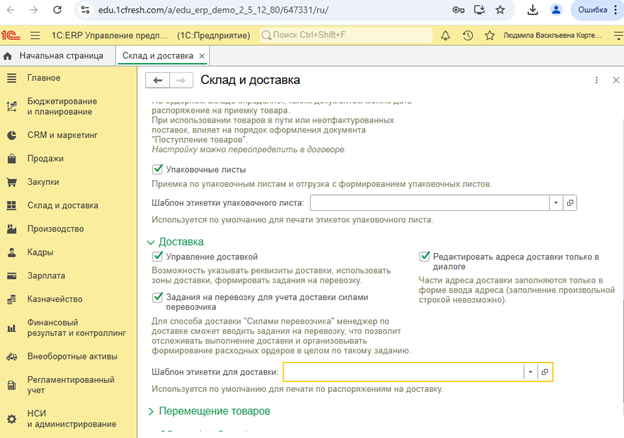This screenshot has height=438, width=624.
Task: Click the Продажи shopping bag icon
Action: point(12,159)
